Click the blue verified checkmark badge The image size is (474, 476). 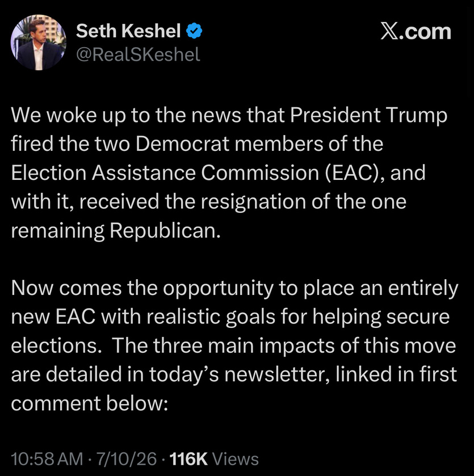point(194,31)
